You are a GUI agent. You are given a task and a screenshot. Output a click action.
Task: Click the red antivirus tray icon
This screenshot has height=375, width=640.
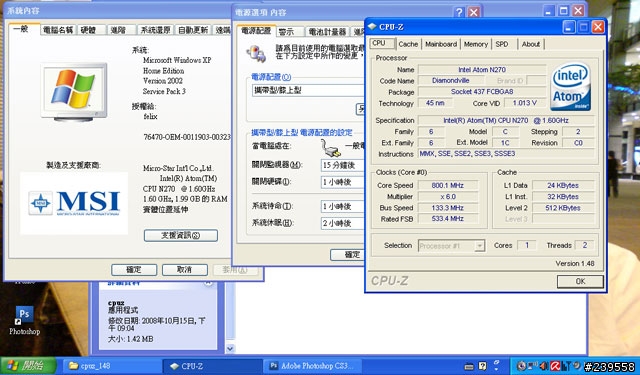555,366
